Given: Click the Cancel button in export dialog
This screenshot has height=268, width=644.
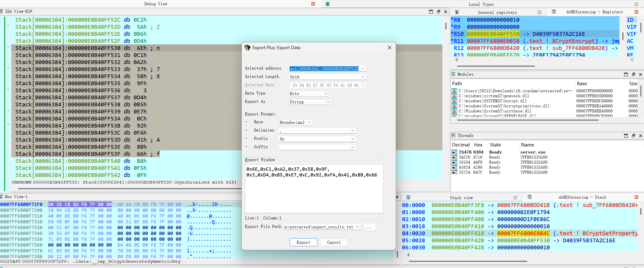Looking at the screenshot, I should 334,242.
